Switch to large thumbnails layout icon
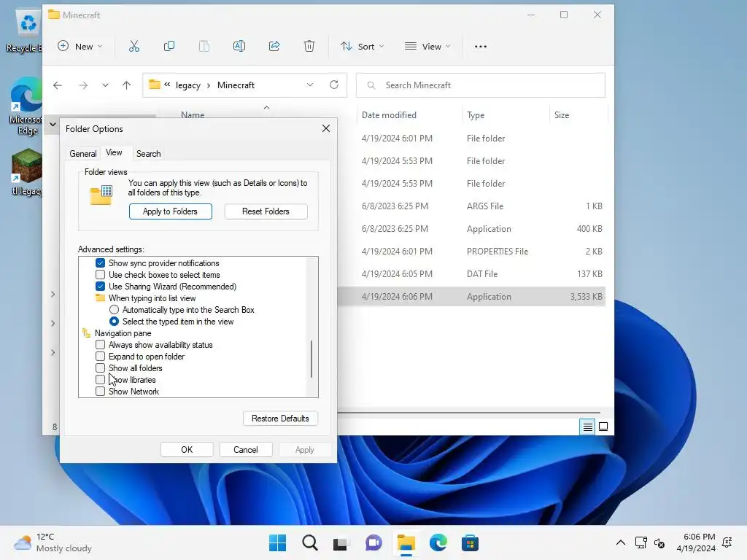Image resolution: width=747 pixels, height=560 pixels. click(x=603, y=427)
